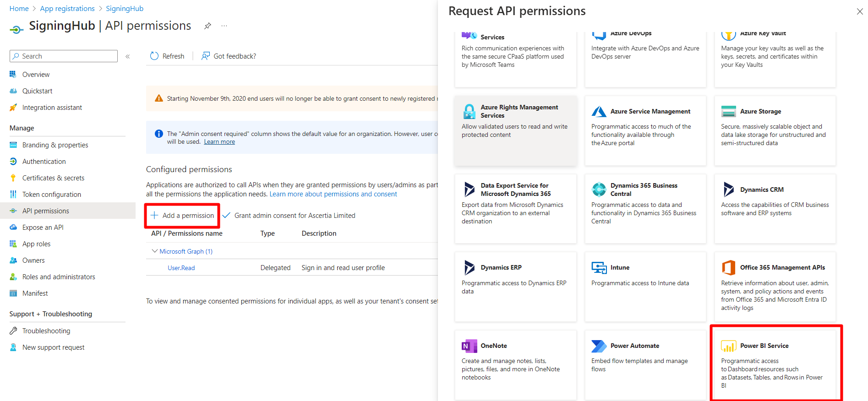The image size is (868, 401).
Task: Click Learn more link in info banner
Action: 219,142
